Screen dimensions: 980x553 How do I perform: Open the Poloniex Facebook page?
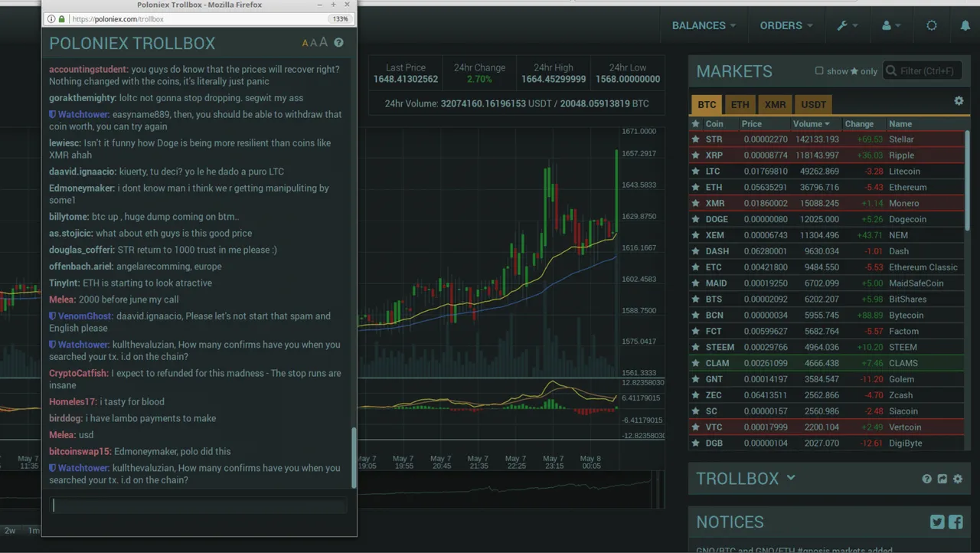tap(955, 522)
